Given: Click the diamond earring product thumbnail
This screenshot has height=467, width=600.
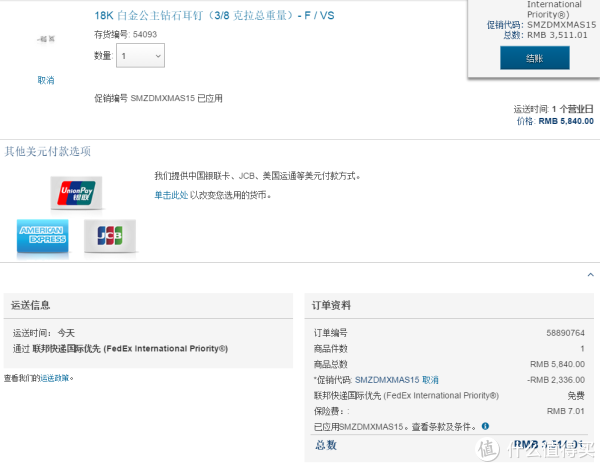Looking at the screenshot, I should point(46,39).
